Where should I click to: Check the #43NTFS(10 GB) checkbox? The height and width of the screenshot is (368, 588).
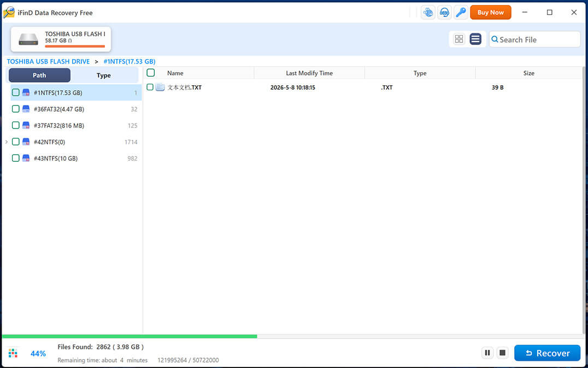point(15,159)
